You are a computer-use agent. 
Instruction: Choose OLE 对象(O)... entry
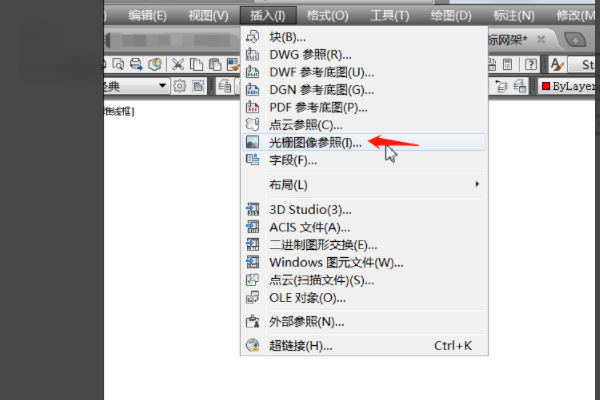coord(364,298)
